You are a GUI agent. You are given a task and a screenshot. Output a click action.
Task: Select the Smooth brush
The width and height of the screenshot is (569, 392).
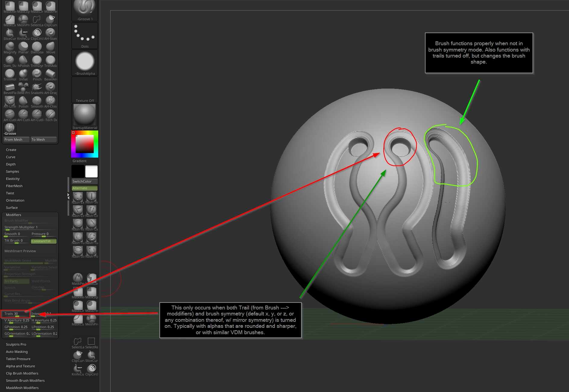pos(37,102)
